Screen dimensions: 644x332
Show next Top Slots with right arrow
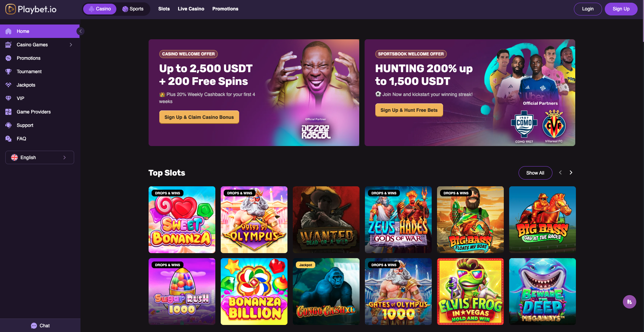(571, 173)
